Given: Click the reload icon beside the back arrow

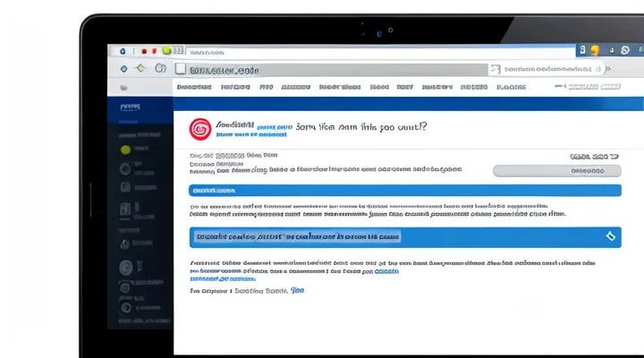Looking at the screenshot, I should point(160,68).
